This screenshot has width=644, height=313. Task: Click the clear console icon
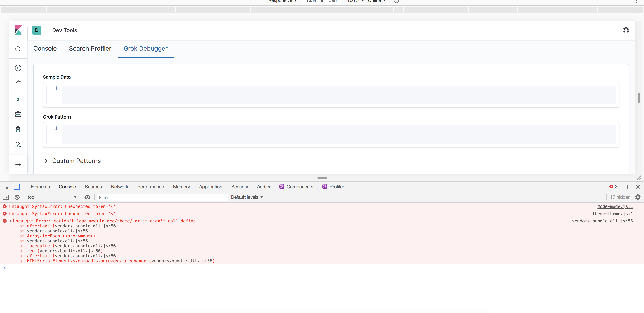[17, 197]
